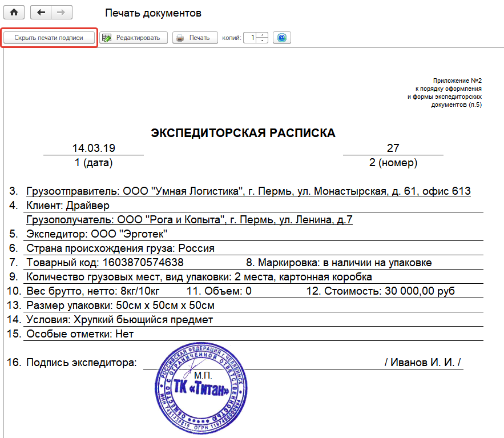Click '12. Стоимость: 30 000,00 руб'
Image resolution: width=504 pixels, height=438 pixels.
point(380,291)
